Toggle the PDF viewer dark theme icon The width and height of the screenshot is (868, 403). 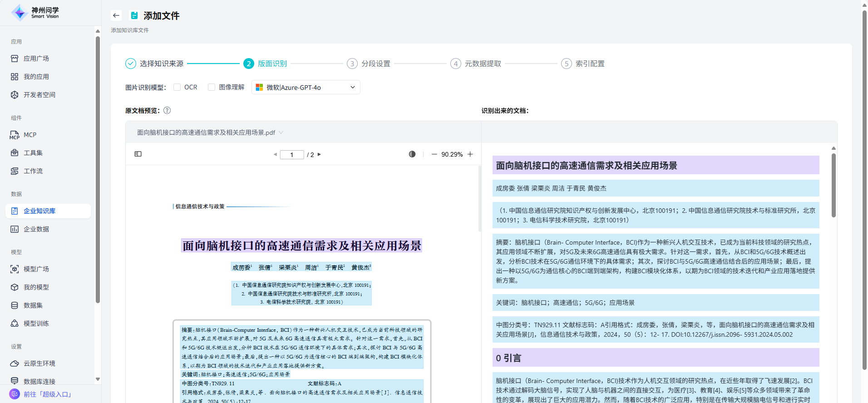click(x=412, y=154)
